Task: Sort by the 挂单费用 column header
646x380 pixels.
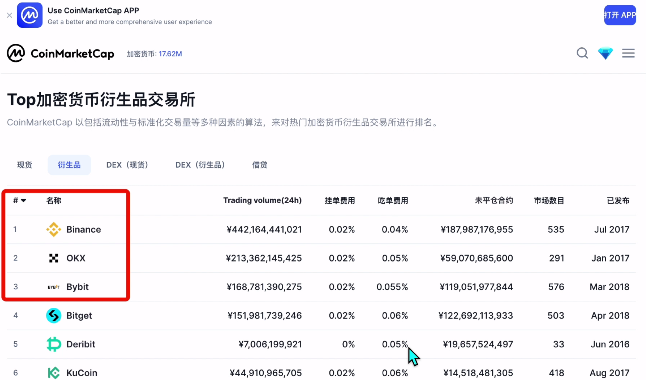Action: 340,201
